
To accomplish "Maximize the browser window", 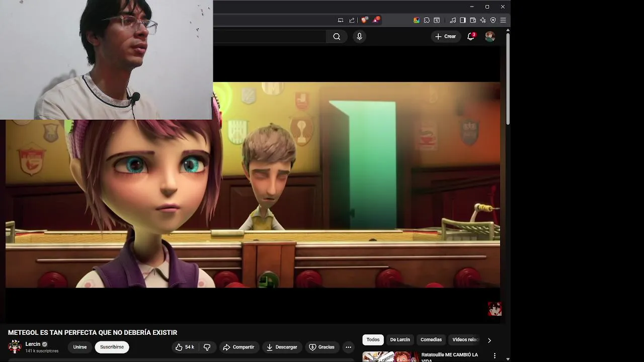I will point(487,7).
